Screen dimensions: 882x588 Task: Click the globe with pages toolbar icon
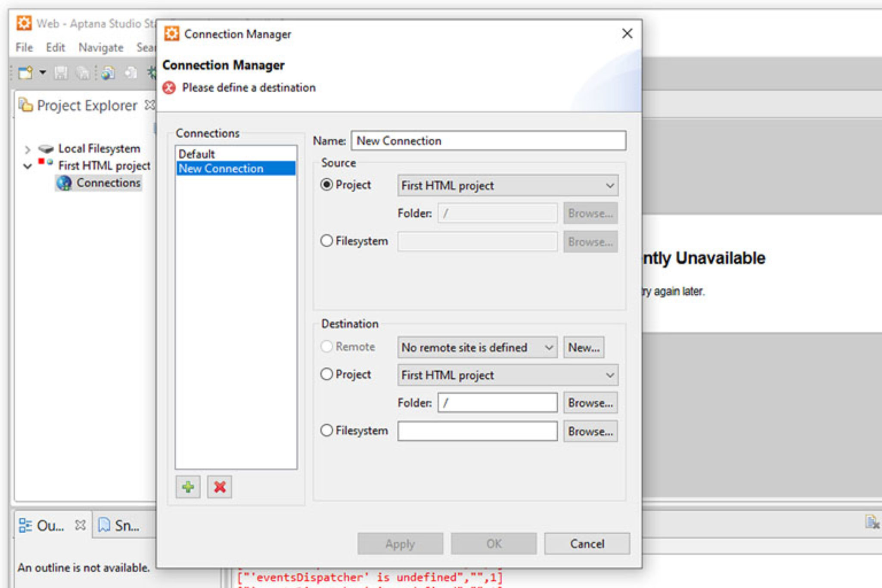pyautogui.click(x=108, y=73)
